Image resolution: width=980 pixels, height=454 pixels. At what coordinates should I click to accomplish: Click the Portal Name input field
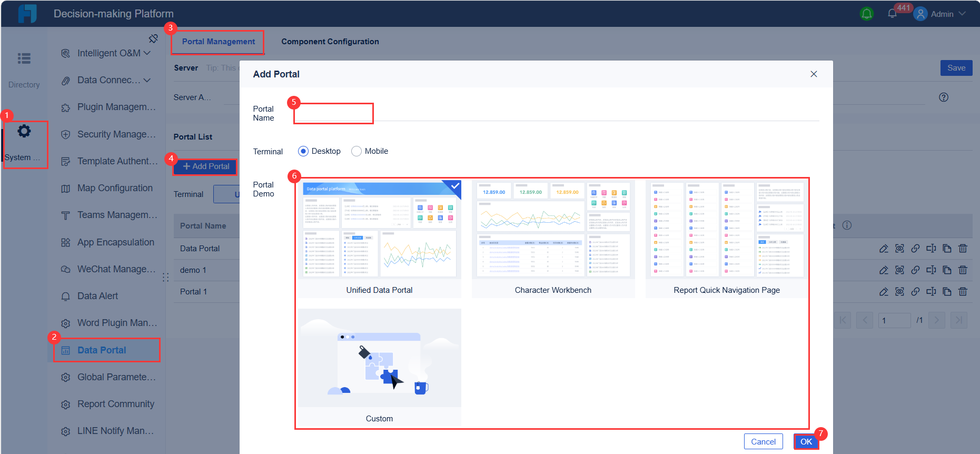tap(556, 113)
